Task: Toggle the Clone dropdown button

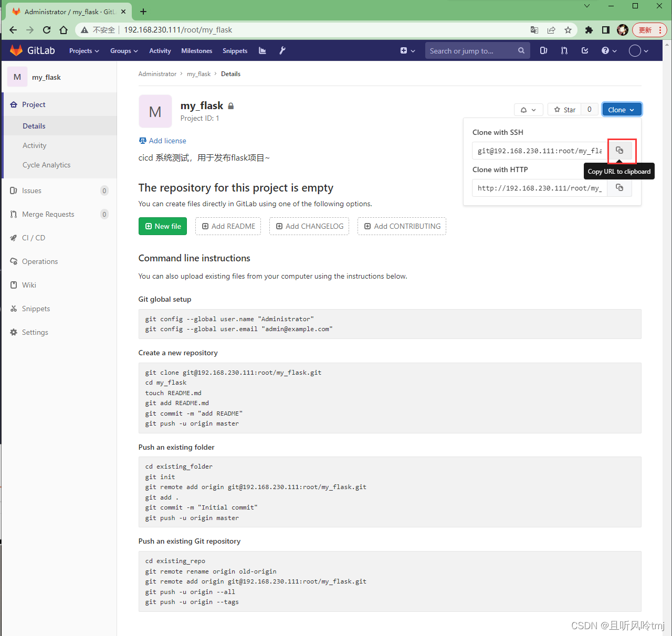Action: click(622, 110)
